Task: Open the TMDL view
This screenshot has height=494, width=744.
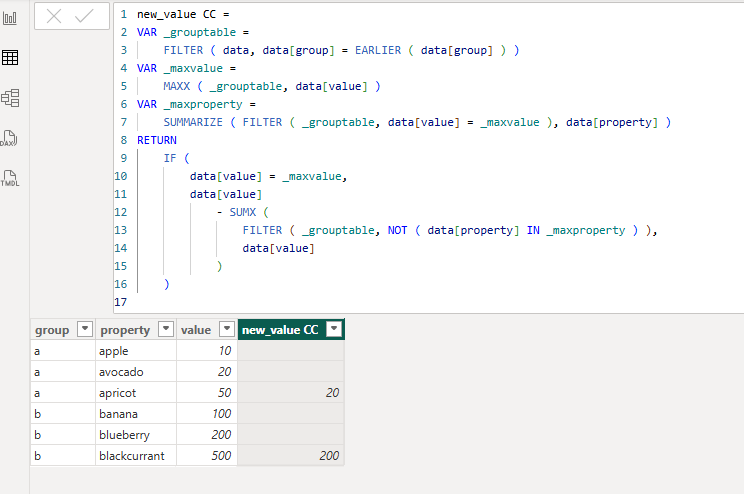Action: [x=10, y=178]
